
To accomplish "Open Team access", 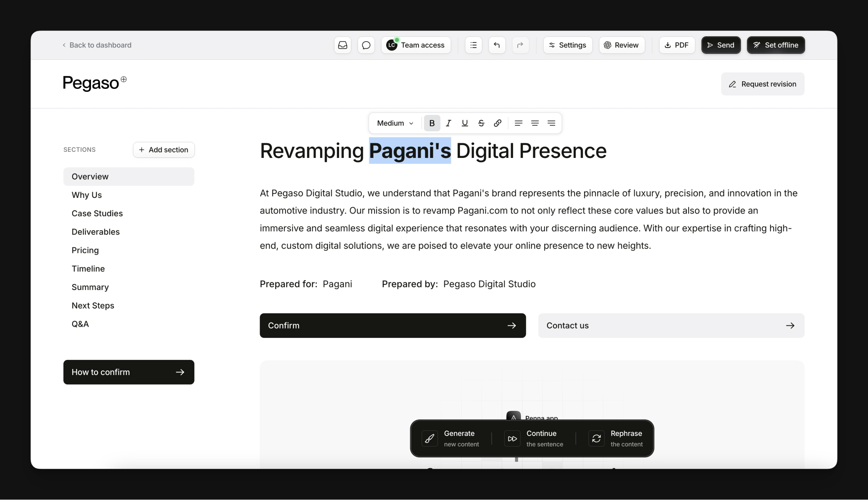I will point(416,45).
